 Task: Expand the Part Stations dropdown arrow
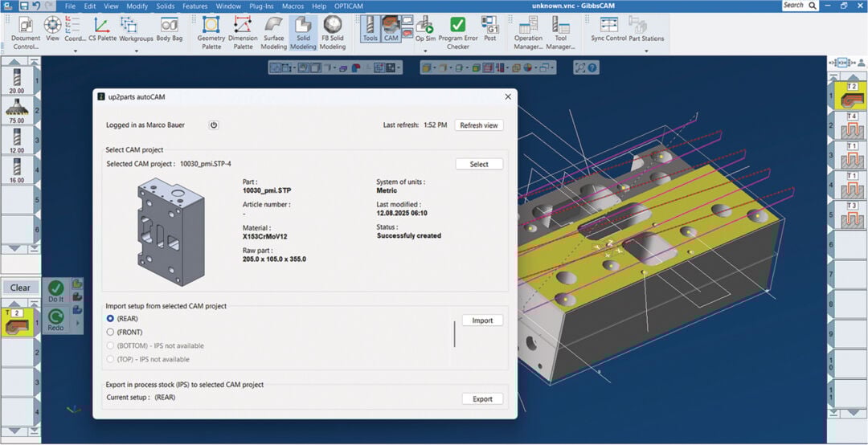tap(647, 51)
